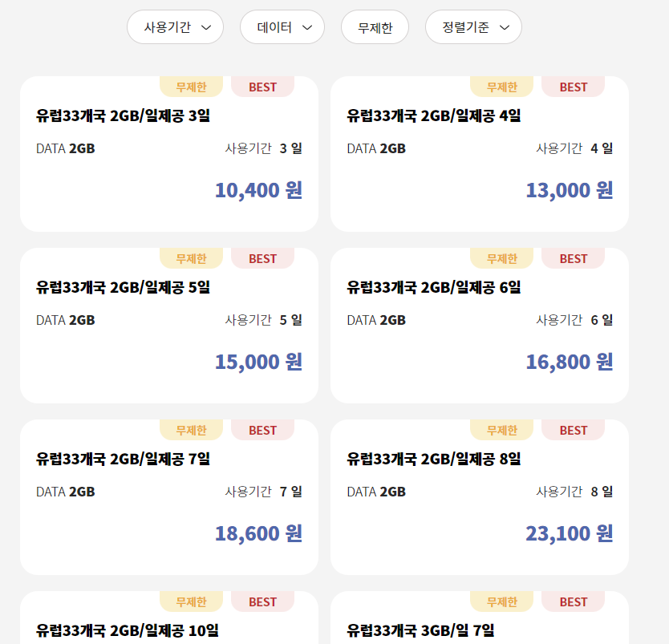The height and width of the screenshot is (644, 669).
Task: Click the 23,100 원 price
Action: [x=569, y=533]
